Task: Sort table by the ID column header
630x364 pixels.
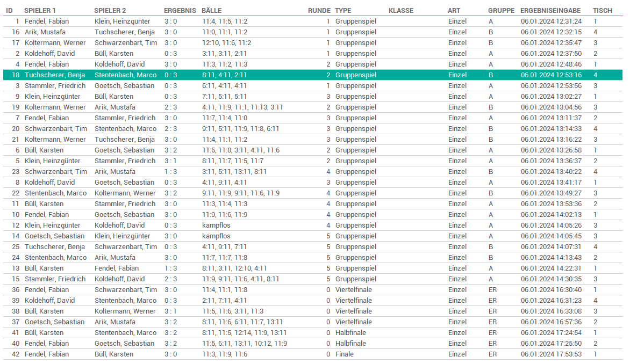Action: coord(9,11)
